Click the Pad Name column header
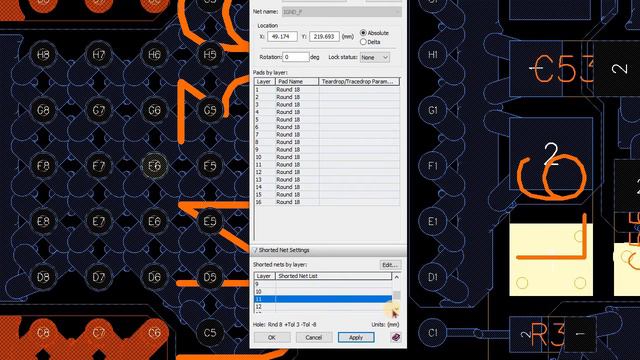The width and height of the screenshot is (640, 360). tap(297, 82)
